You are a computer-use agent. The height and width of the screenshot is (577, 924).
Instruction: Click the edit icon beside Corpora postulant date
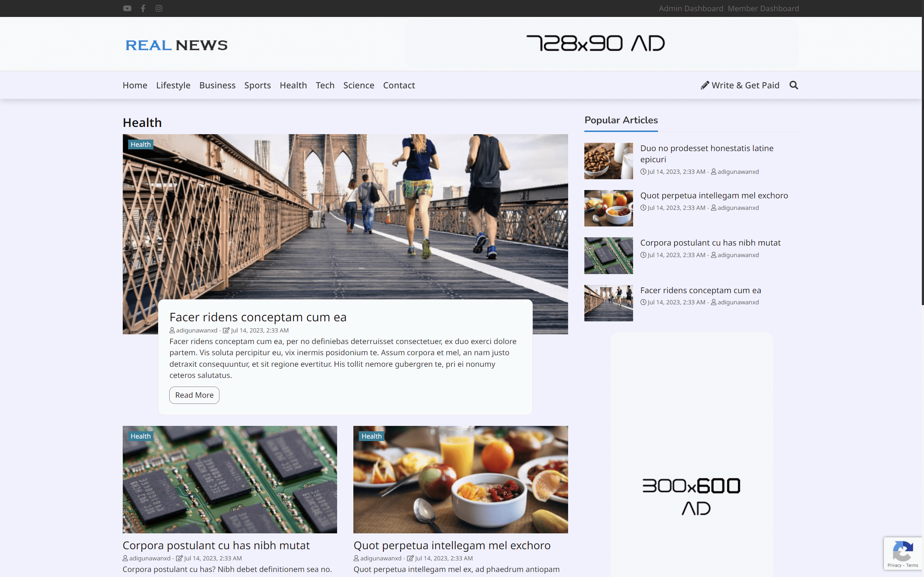click(x=179, y=558)
